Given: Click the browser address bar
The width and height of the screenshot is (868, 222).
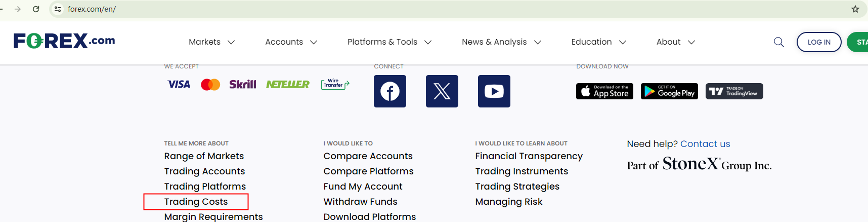Looking at the screenshot, I should [x=303, y=9].
